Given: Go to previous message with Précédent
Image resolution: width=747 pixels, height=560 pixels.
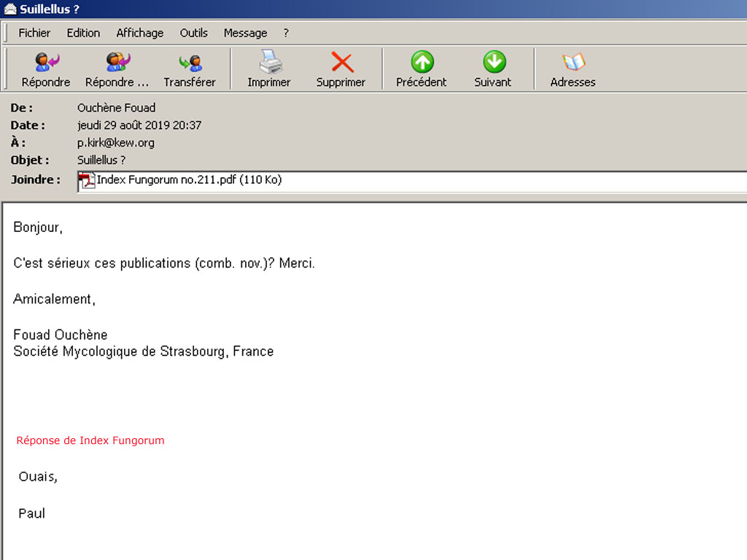Looking at the screenshot, I should coord(422,63).
